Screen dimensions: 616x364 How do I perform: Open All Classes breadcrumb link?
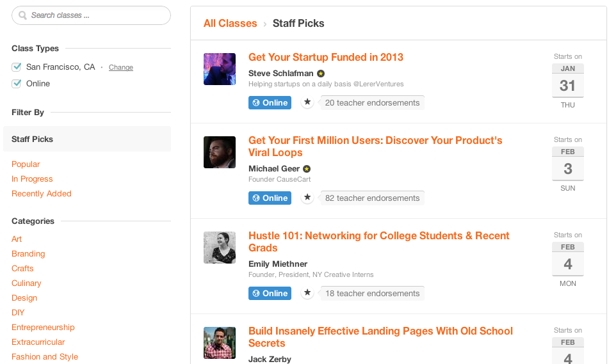pyautogui.click(x=230, y=23)
